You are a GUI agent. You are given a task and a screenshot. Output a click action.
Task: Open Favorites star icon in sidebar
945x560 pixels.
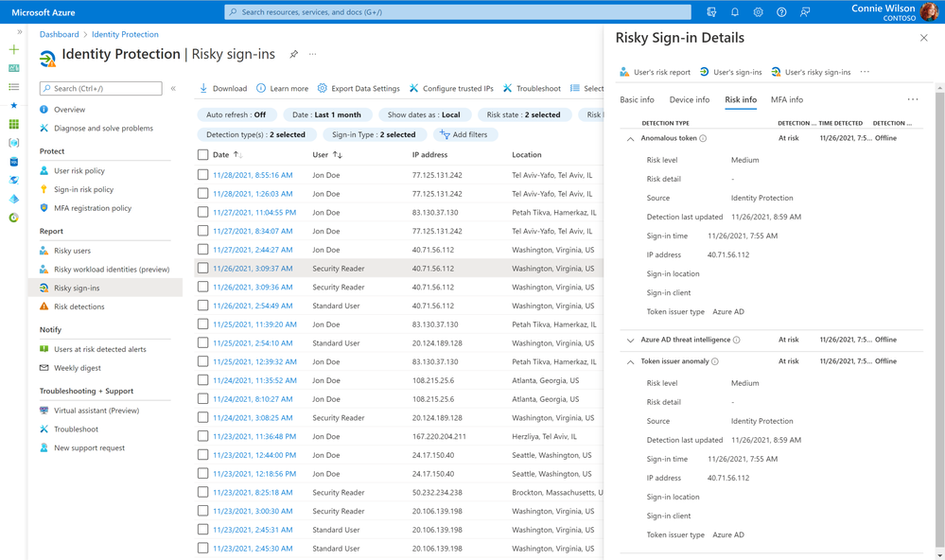click(14, 106)
